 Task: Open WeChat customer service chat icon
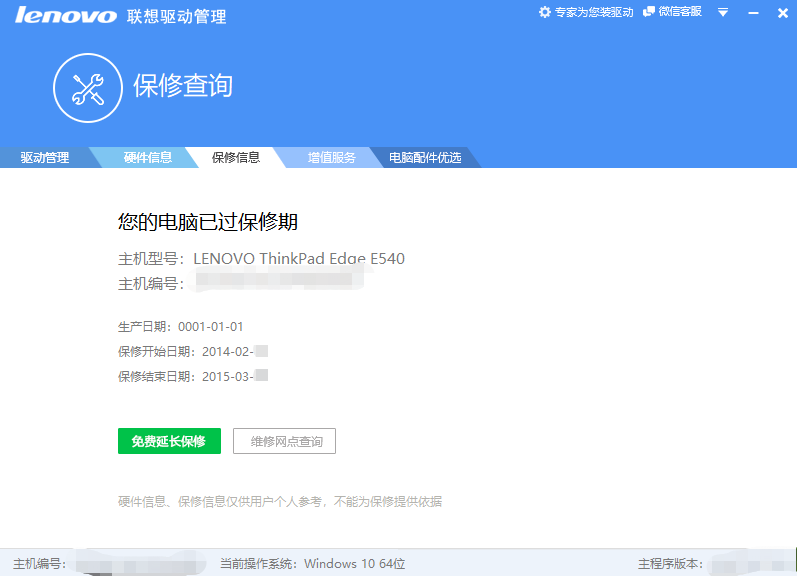point(649,12)
